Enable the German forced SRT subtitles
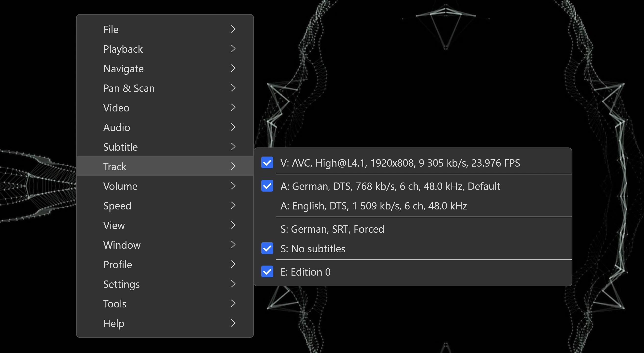 332,229
